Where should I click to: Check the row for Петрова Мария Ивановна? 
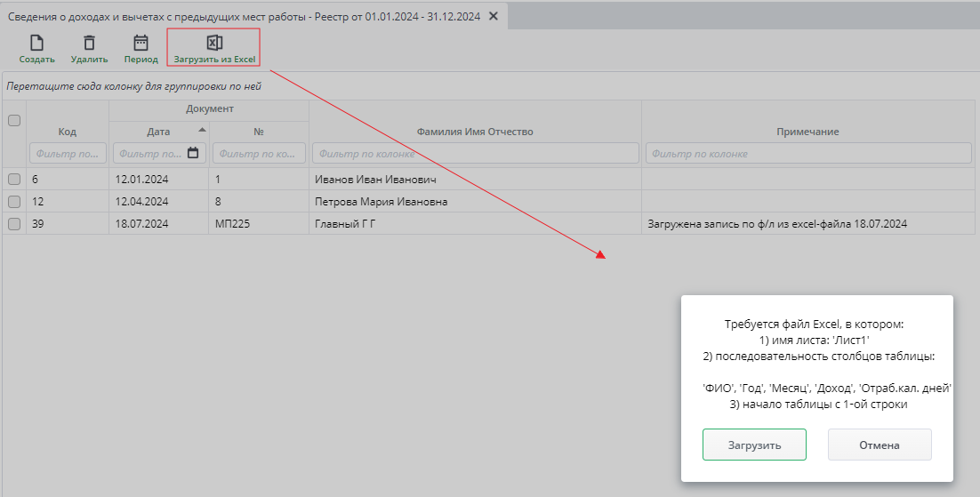13,201
